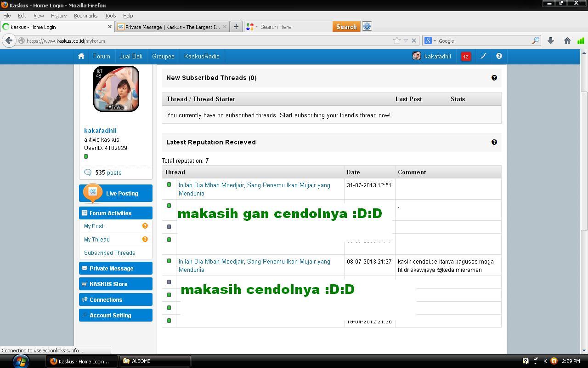
Task: Open History menu
Action: pos(59,16)
